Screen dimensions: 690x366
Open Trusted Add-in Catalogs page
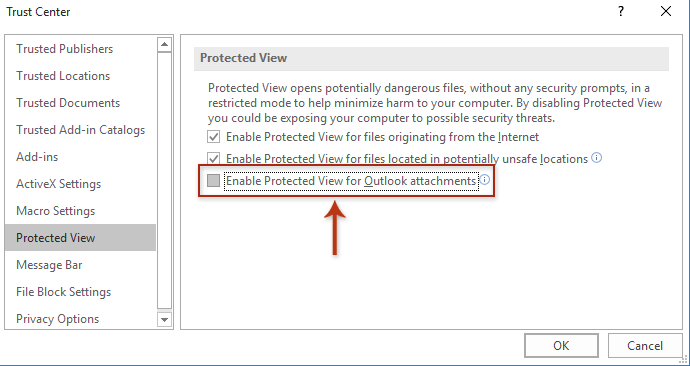[80, 130]
